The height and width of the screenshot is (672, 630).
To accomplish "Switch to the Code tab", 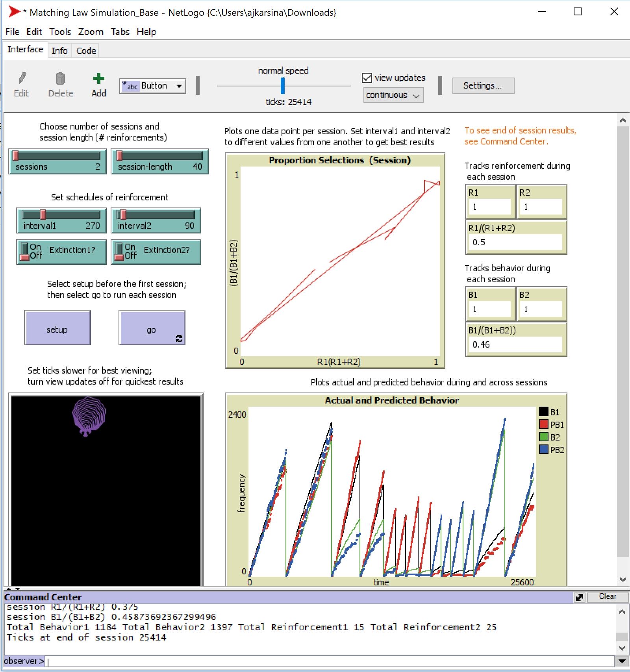I will [x=85, y=50].
